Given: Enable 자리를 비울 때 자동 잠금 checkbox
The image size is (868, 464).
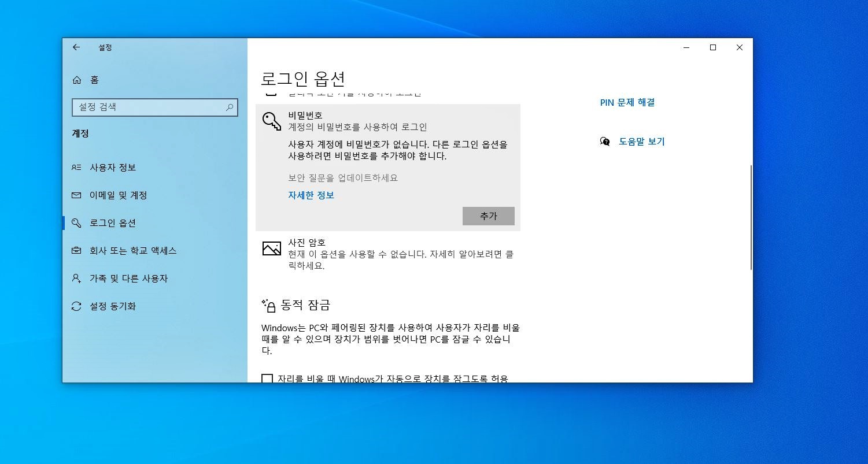Looking at the screenshot, I should pyautogui.click(x=267, y=379).
